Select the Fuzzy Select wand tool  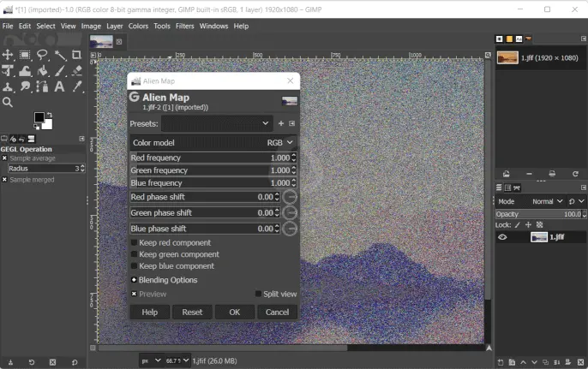pyautogui.click(x=60, y=56)
